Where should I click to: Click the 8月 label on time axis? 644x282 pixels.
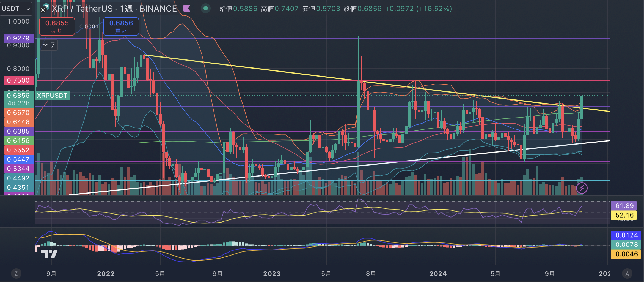371,273
